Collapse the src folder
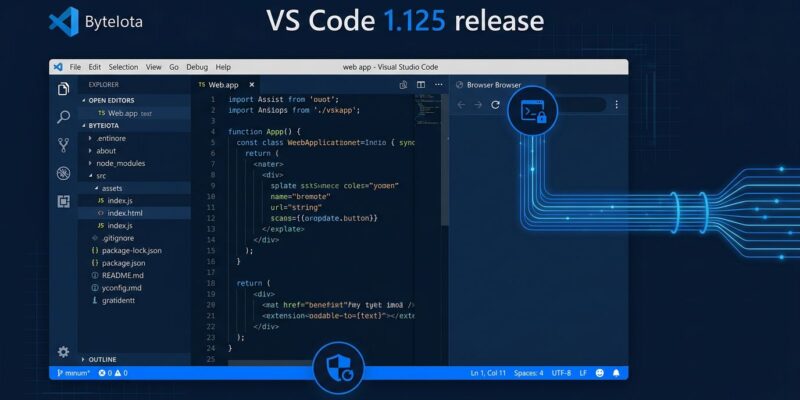 pyautogui.click(x=90, y=176)
